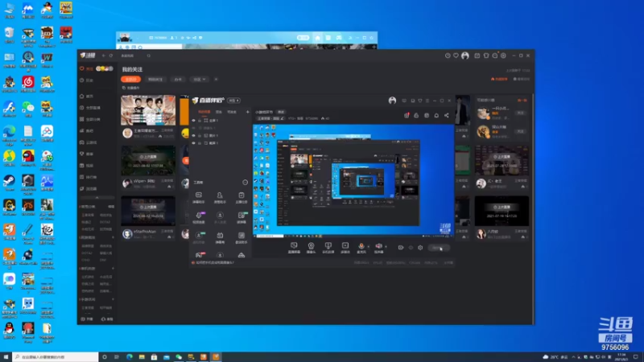Expand the speaker options arrow in bottom bar
The height and width of the screenshot is (362, 644).
pos(386,247)
